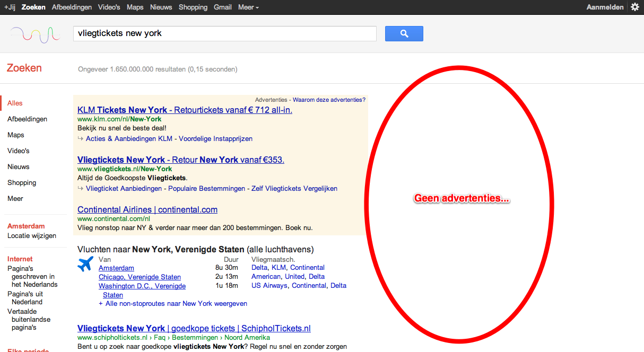
Task: Filter by Maps in sidebar
Action: [x=16, y=135]
